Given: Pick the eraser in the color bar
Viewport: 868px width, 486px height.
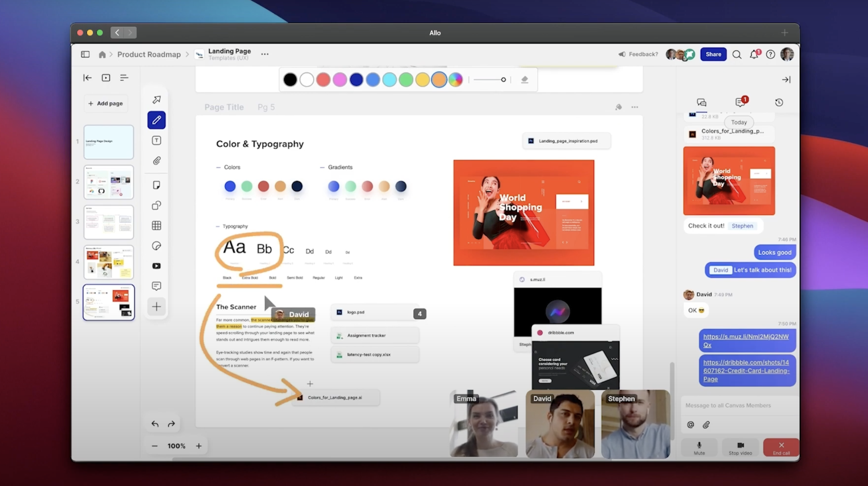Looking at the screenshot, I should pyautogui.click(x=524, y=80).
